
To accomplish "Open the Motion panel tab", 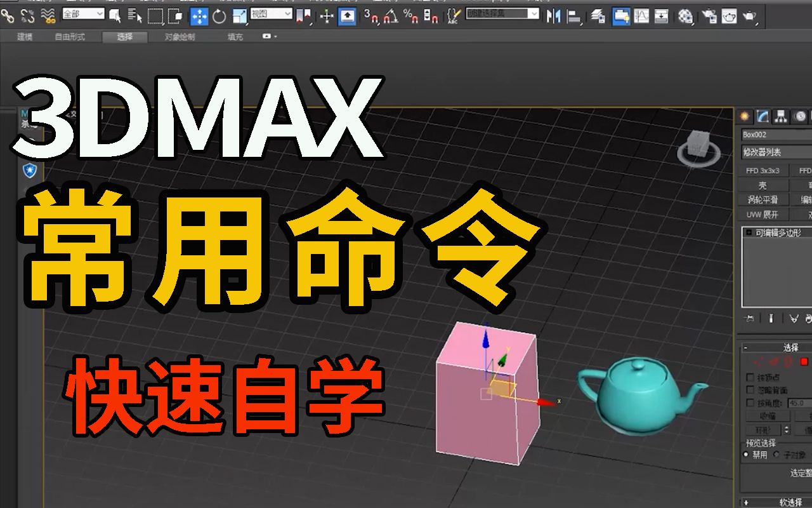I will click(x=800, y=116).
